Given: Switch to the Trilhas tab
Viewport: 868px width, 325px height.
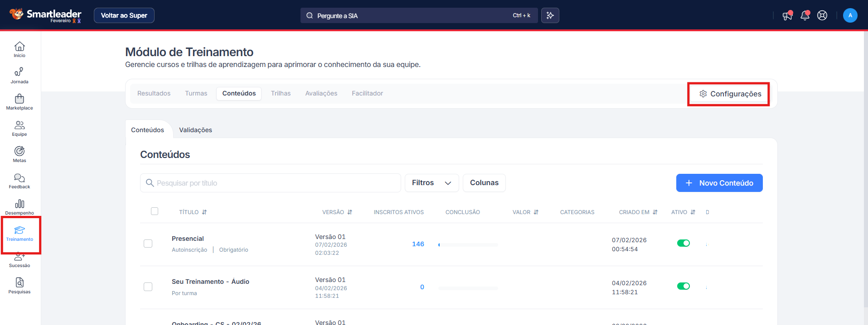Looking at the screenshot, I should 281,93.
